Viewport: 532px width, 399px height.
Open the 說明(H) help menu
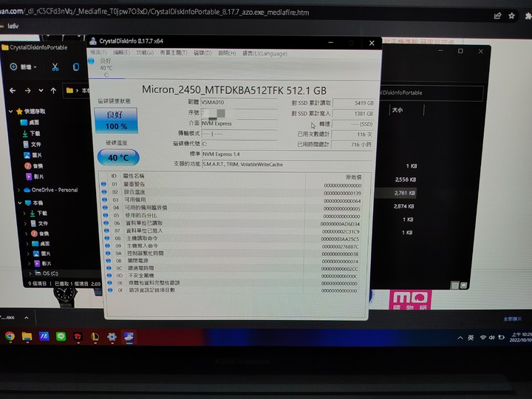coord(227,53)
